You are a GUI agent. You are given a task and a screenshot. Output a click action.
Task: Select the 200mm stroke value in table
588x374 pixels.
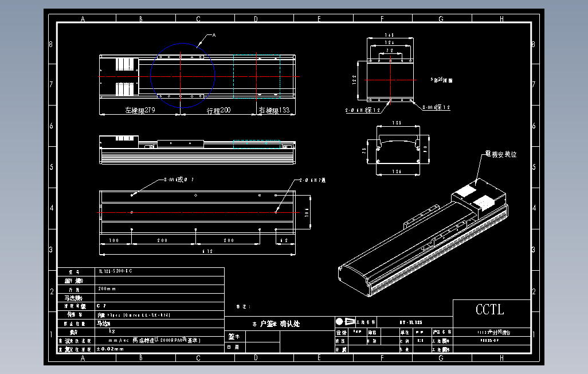click(x=107, y=289)
